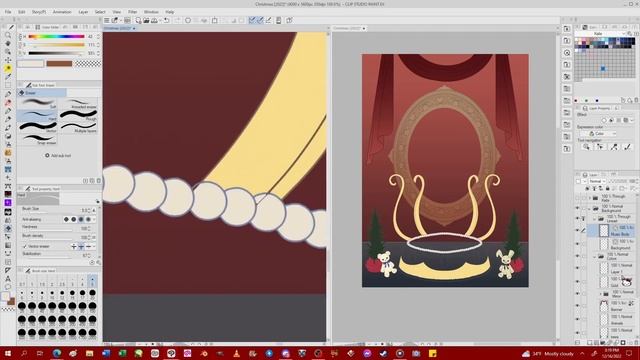This screenshot has width=640, height=360.
Task: Click the Mostly cloudy weather widget
Action: coord(549,353)
